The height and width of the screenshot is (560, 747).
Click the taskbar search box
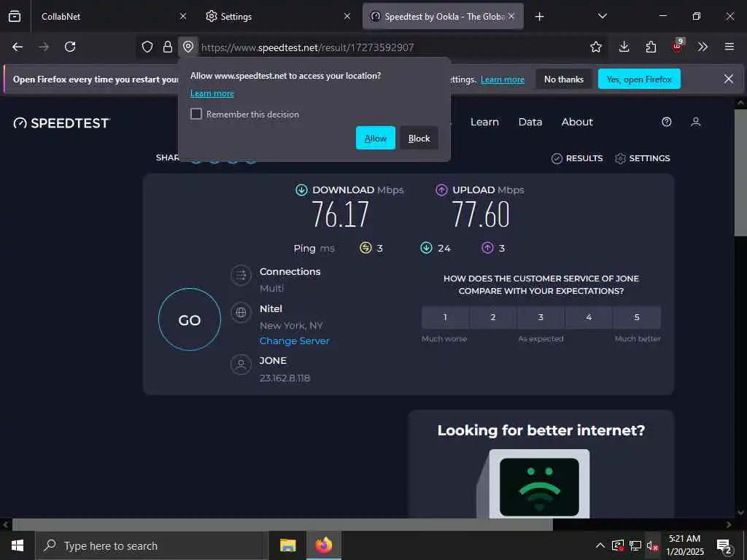pyautogui.click(x=152, y=545)
